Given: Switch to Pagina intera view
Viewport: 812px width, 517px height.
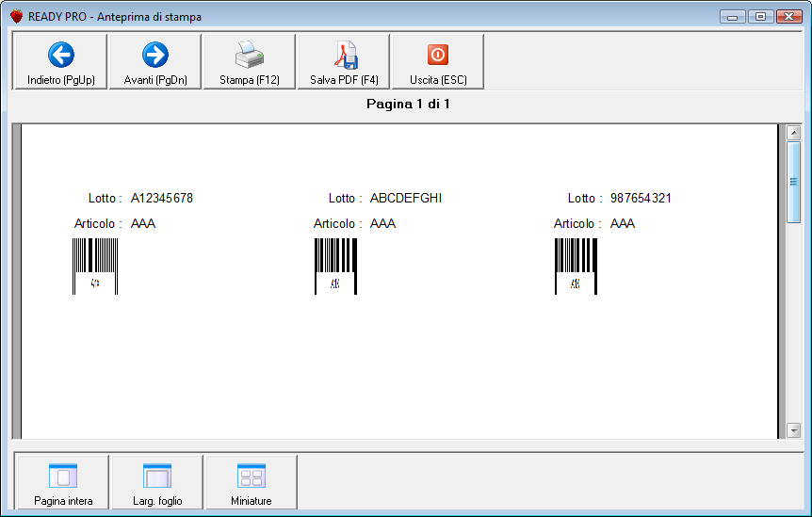Looking at the screenshot, I should (x=63, y=482).
